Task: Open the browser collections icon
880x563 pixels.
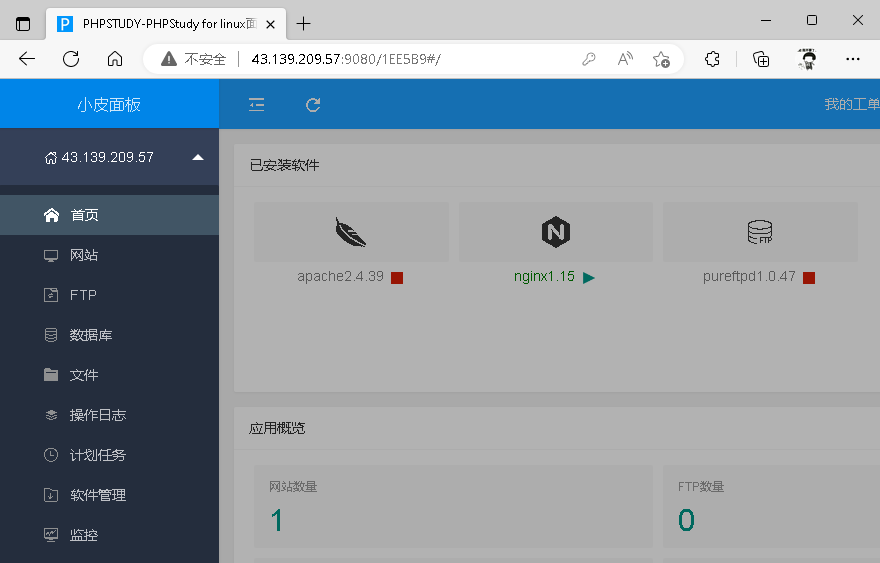Action: click(x=761, y=59)
